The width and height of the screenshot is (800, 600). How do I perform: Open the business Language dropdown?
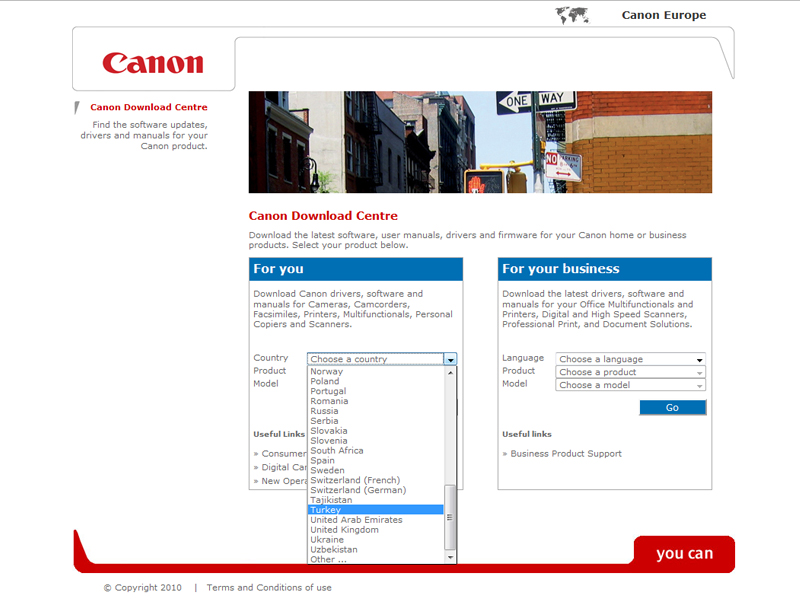click(630, 359)
